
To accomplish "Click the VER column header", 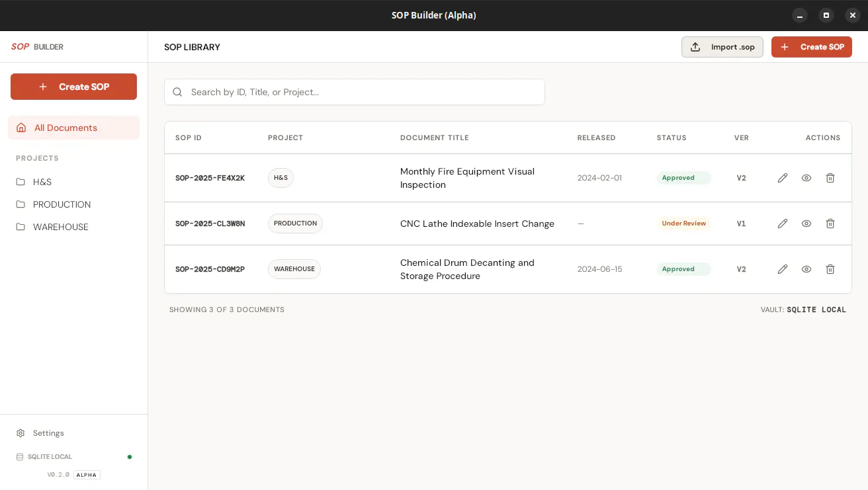I will pyautogui.click(x=742, y=138).
